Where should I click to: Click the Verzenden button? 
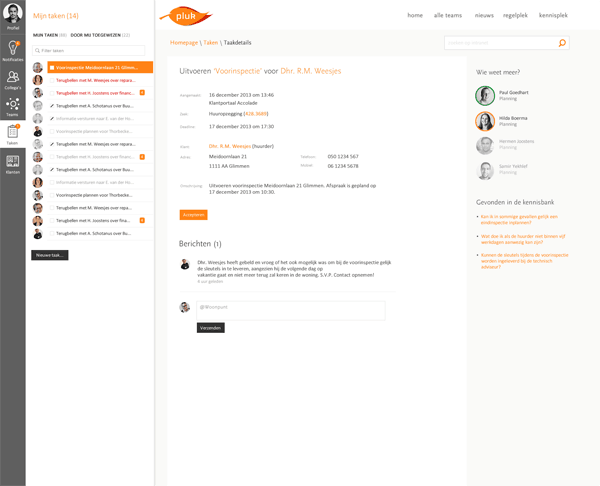[x=210, y=328]
